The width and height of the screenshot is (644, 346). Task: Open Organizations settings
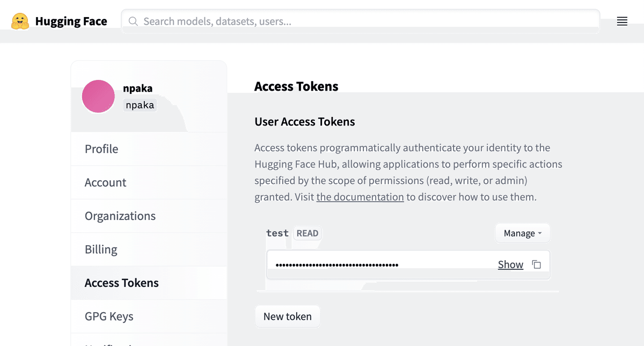[x=149, y=216]
